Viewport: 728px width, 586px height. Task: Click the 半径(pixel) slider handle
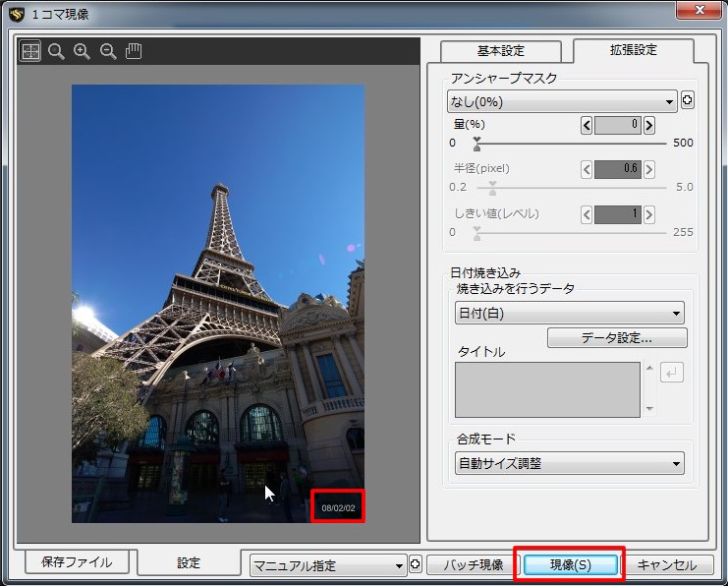coord(492,188)
